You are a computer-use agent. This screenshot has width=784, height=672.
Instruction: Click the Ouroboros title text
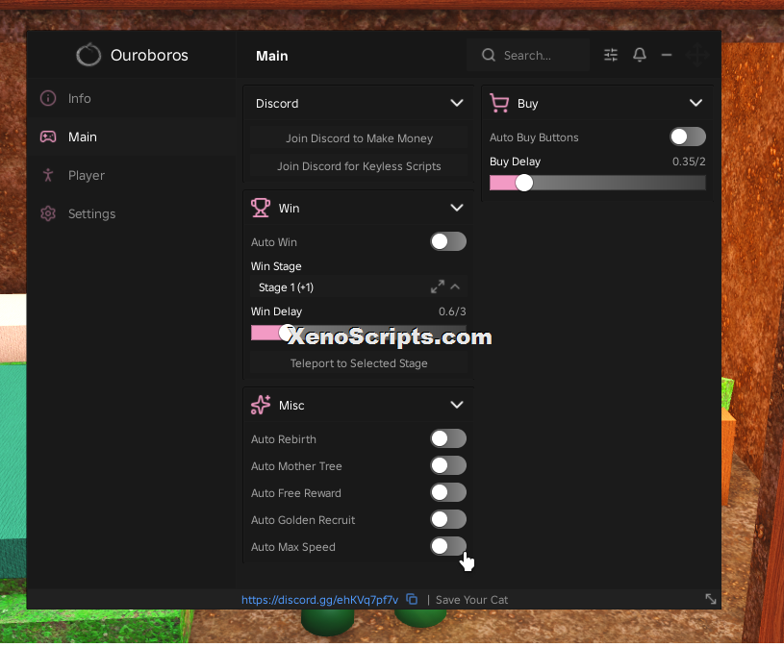pos(149,55)
